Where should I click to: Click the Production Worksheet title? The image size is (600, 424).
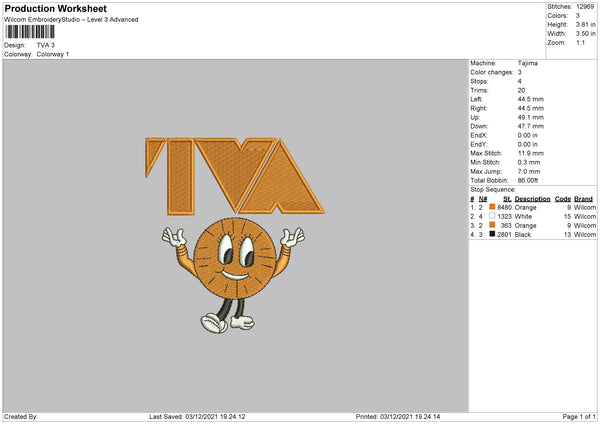55,8
